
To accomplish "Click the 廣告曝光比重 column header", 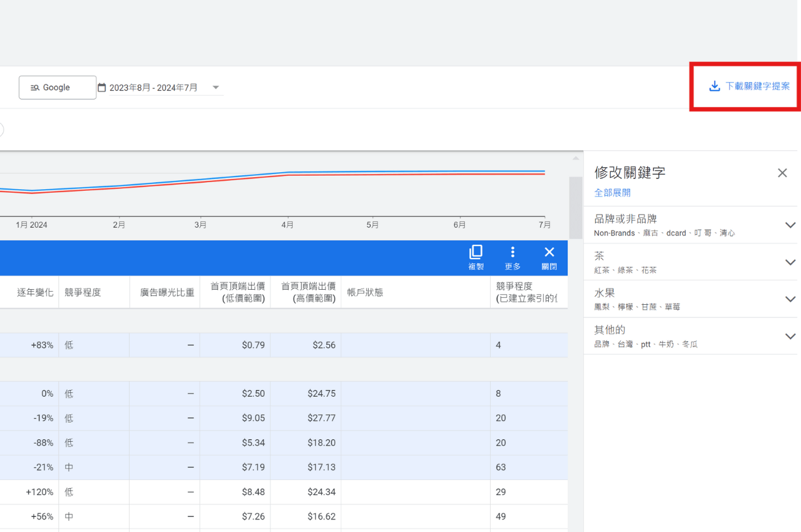I will click(167, 292).
